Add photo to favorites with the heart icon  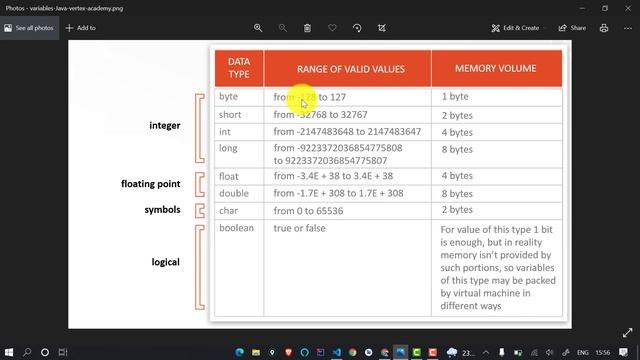pos(332,28)
